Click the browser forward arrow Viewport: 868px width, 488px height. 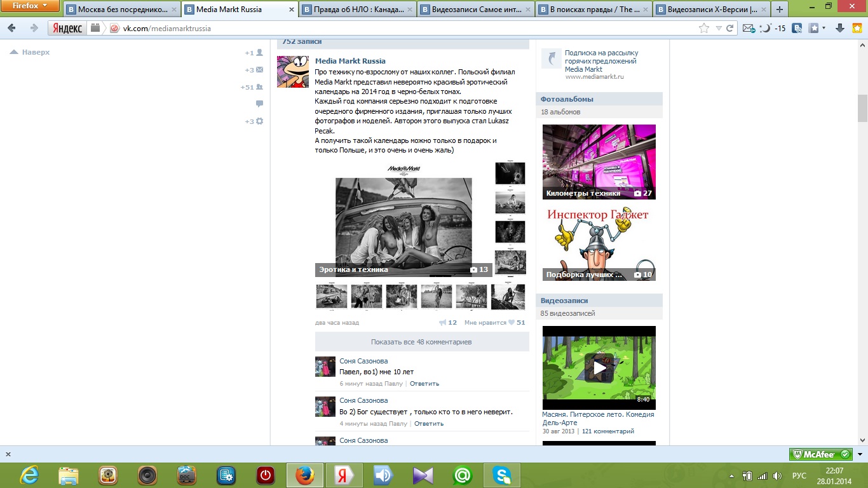pyautogui.click(x=34, y=28)
